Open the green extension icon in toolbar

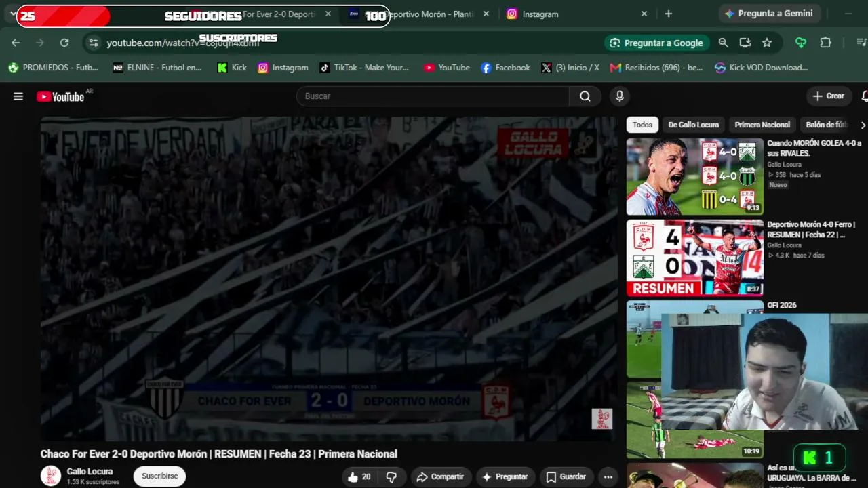point(801,43)
